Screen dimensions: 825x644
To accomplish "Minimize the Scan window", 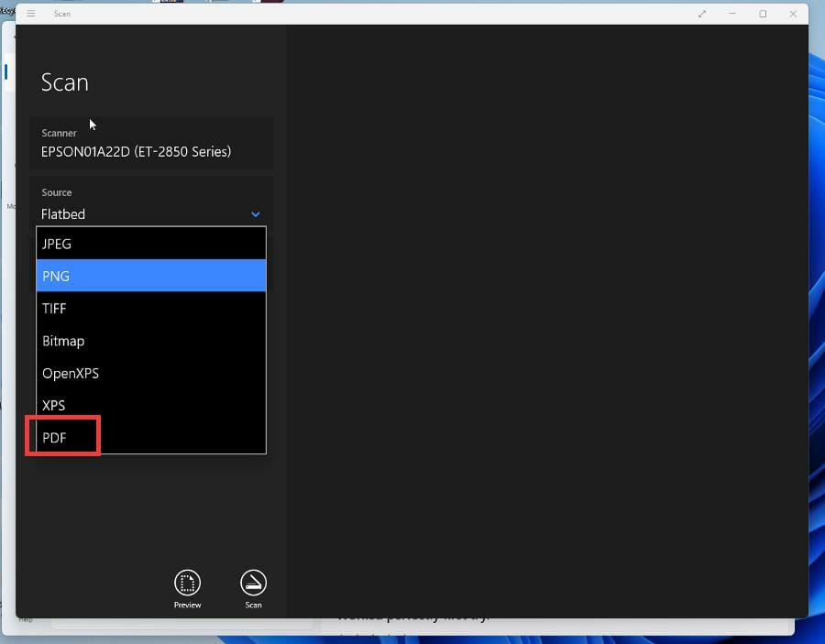I will [731, 14].
